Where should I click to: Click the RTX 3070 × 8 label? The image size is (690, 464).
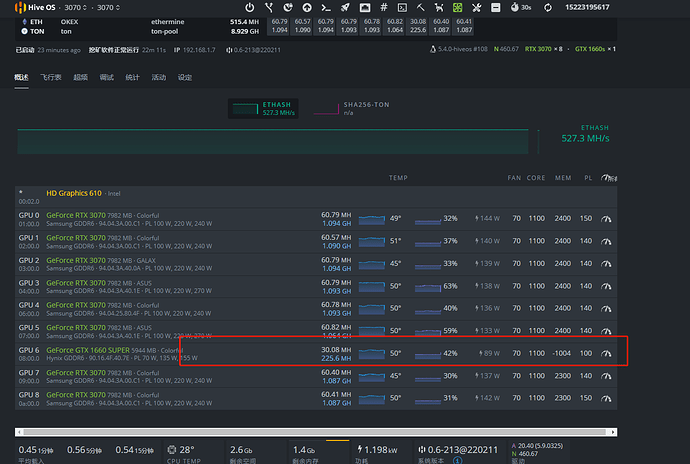tap(543, 49)
